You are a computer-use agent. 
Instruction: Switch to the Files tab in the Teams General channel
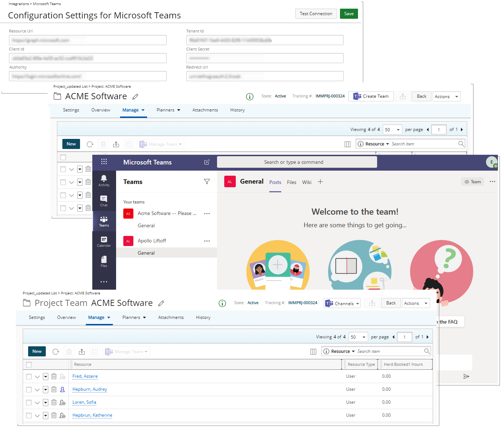tap(292, 182)
